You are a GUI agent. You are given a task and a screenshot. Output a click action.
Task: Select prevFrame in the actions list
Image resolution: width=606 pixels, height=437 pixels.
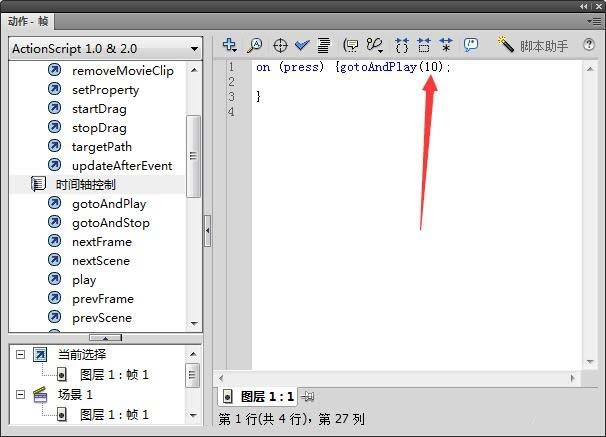click(x=103, y=299)
